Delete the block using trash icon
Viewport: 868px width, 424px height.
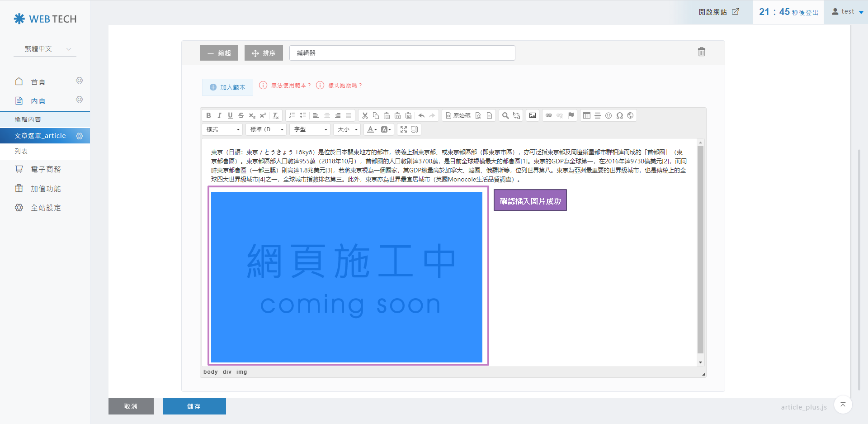coord(701,52)
